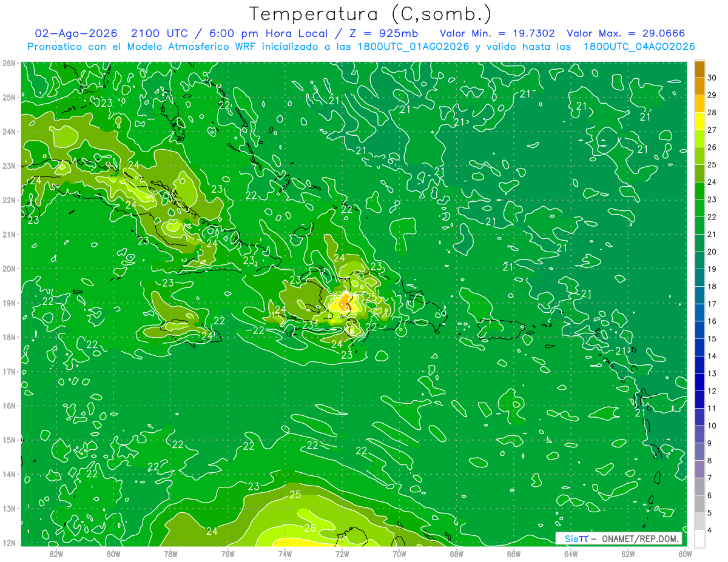Click the latitude axis label "20N"
728x562 pixels.
[9, 269]
